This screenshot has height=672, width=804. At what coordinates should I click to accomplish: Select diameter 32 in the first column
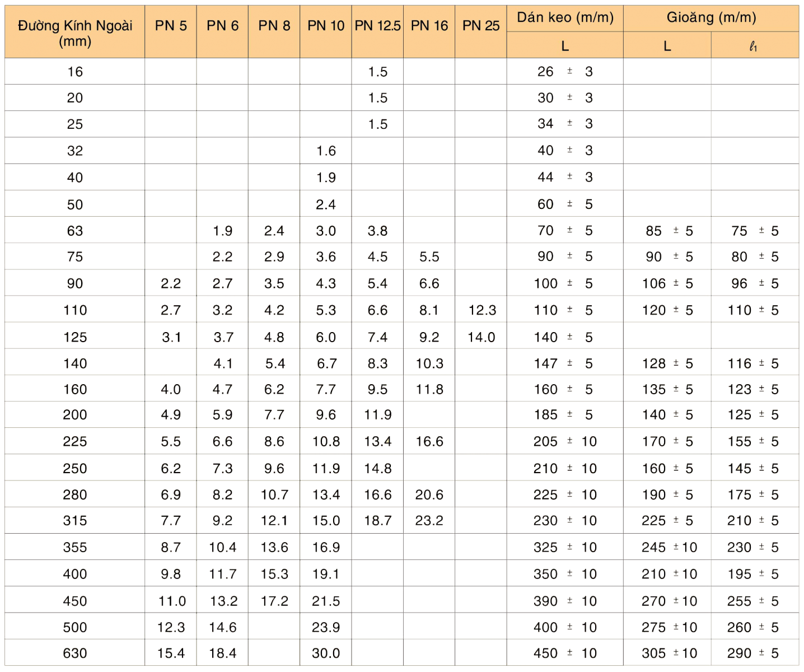click(x=75, y=151)
